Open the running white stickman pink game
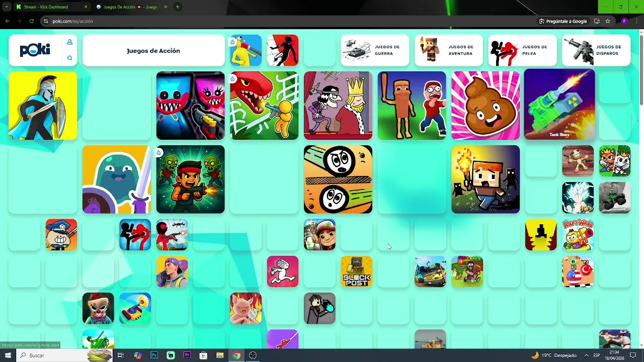Image resolution: width=644 pixels, height=362 pixels. point(283,271)
